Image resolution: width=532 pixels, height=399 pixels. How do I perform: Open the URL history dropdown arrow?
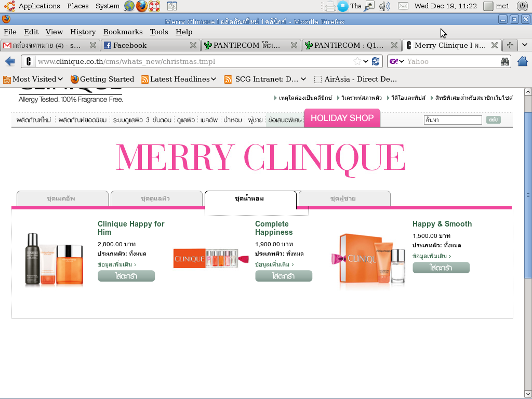(x=366, y=61)
